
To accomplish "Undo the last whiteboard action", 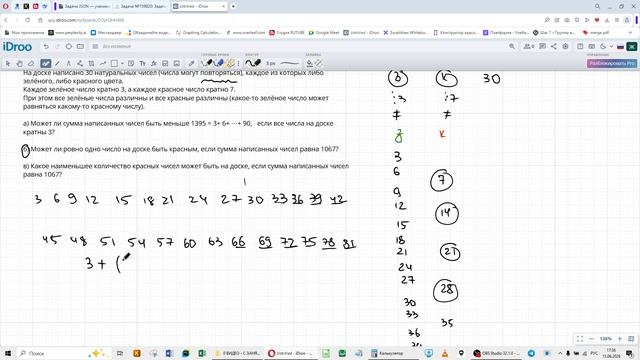I will click(x=46, y=47).
